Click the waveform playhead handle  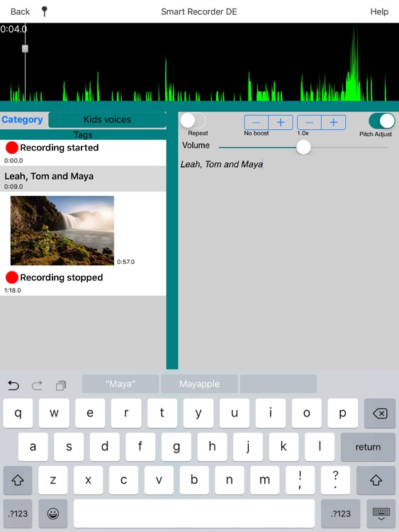[25, 49]
